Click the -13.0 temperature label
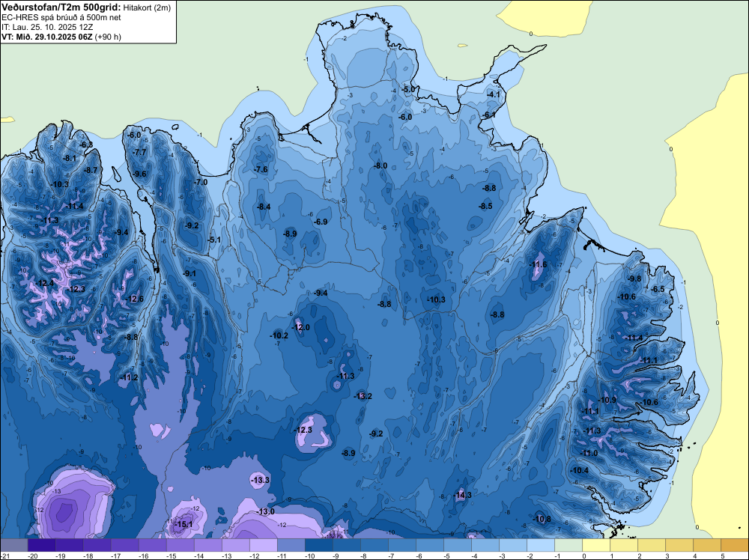 266,511
